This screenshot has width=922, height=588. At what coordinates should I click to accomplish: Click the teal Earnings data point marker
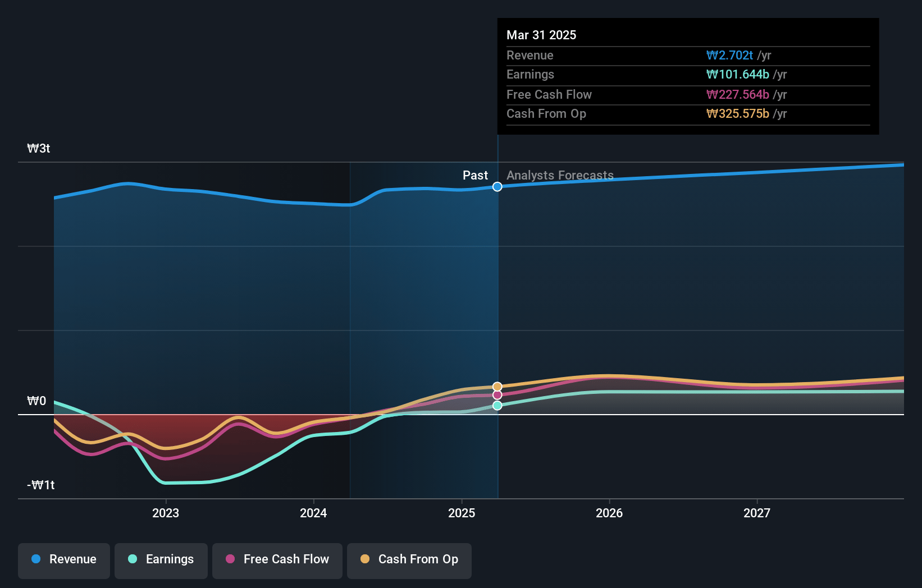point(497,405)
